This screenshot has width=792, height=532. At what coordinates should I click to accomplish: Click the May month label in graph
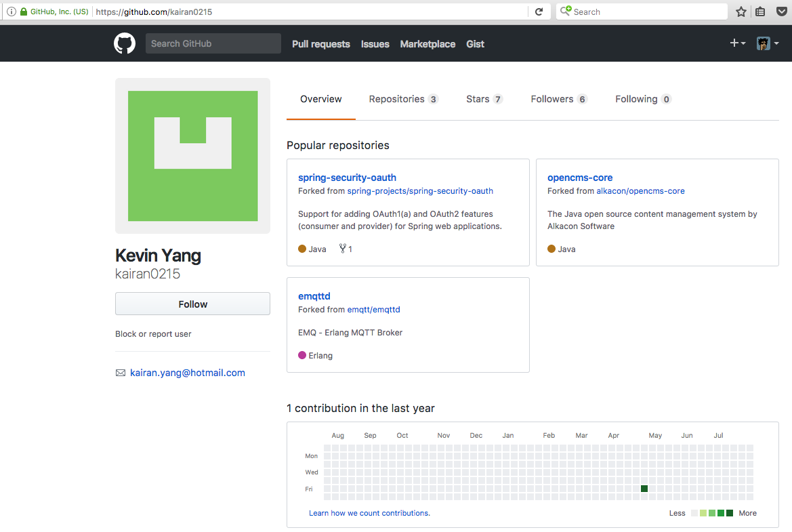[x=655, y=435]
